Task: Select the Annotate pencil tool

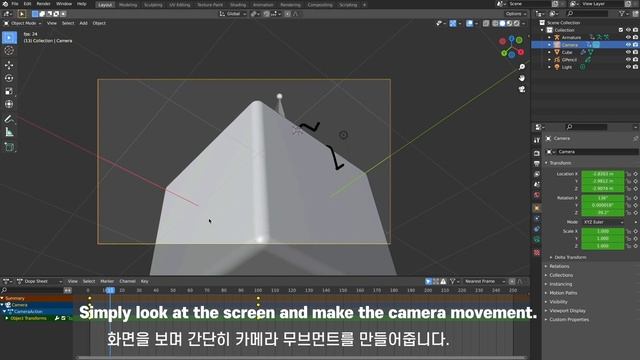Action: [9, 119]
